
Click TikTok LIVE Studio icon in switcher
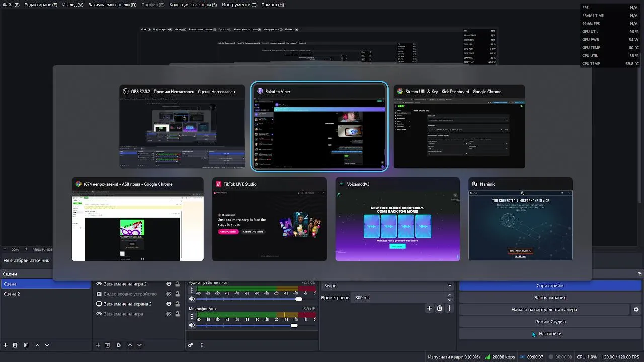[x=219, y=184]
